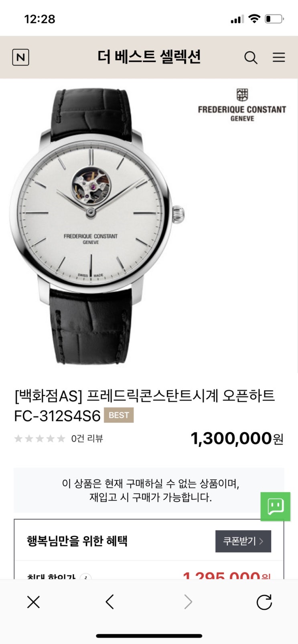The image size is (298, 644).
Task: Tap the BEST badge label
Action: click(119, 415)
